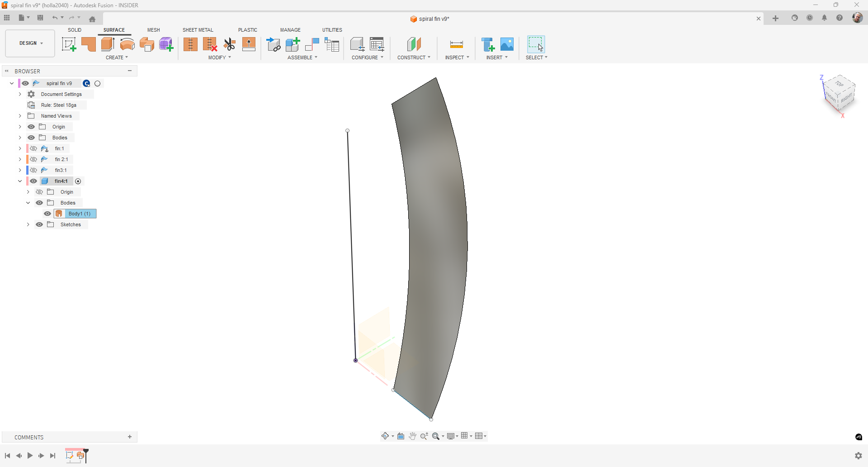The height and width of the screenshot is (467, 868).
Task: Activate the spiral fin v9 radio button
Action: click(98, 83)
